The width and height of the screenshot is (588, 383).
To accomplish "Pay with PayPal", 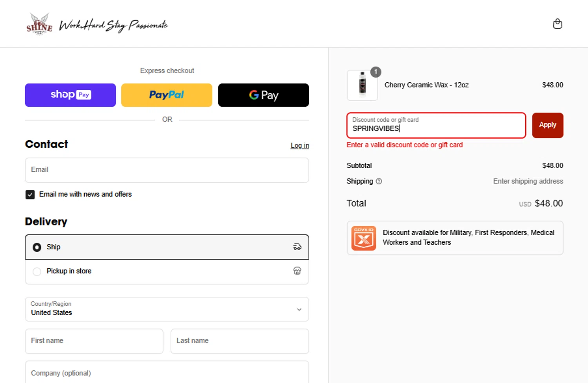I will point(167,95).
